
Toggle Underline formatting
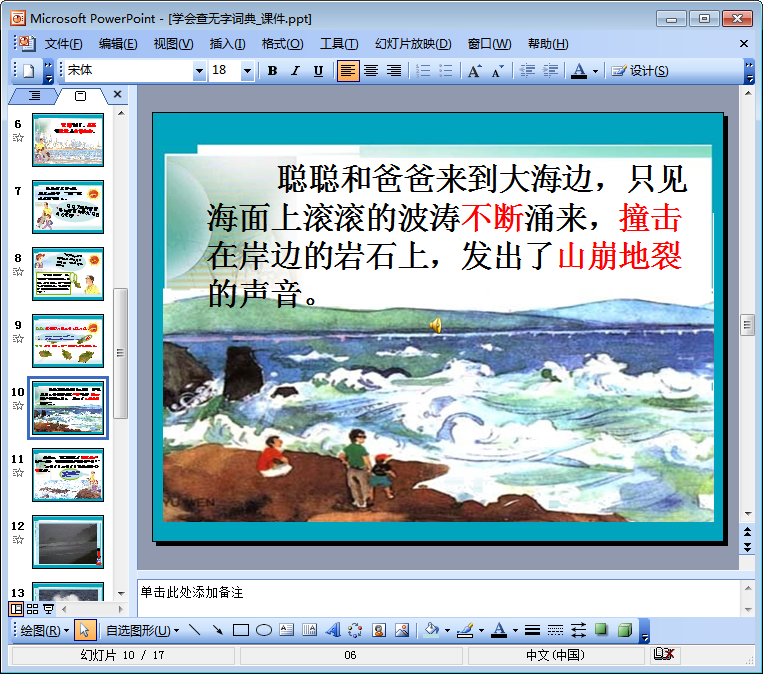point(318,71)
